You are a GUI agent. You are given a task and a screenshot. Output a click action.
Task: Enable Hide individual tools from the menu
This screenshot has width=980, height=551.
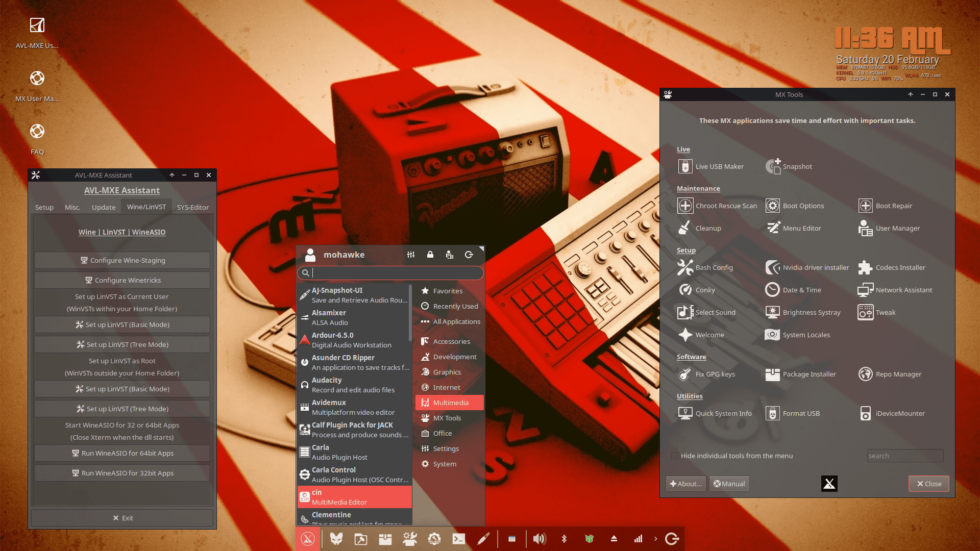coord(675,456)
